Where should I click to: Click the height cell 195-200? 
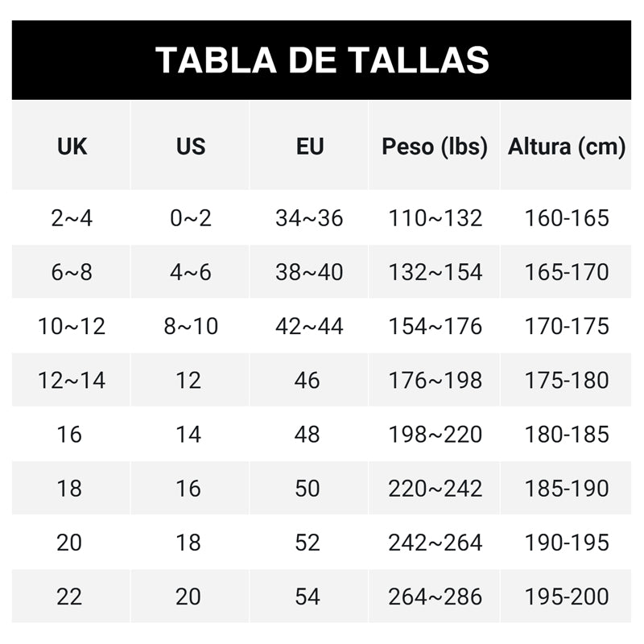566,597
